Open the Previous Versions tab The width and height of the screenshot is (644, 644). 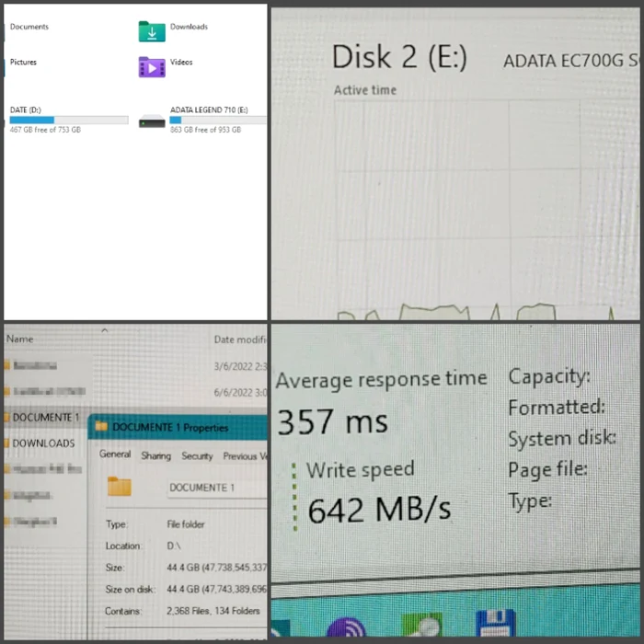point(246,456)
